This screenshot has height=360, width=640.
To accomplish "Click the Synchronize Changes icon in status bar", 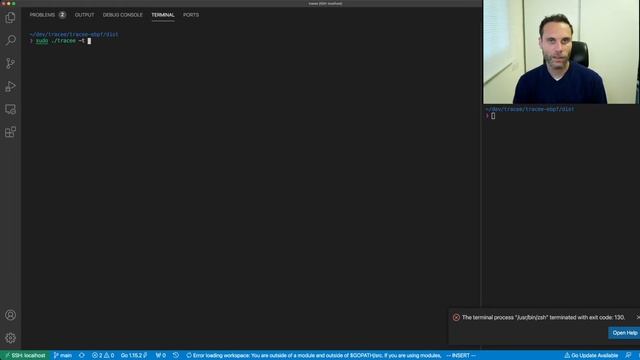I will click(x=82, y=356).
